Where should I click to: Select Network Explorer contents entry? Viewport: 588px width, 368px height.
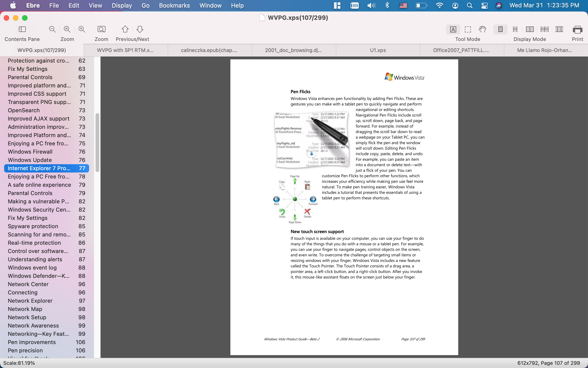(x=46, y=301)
